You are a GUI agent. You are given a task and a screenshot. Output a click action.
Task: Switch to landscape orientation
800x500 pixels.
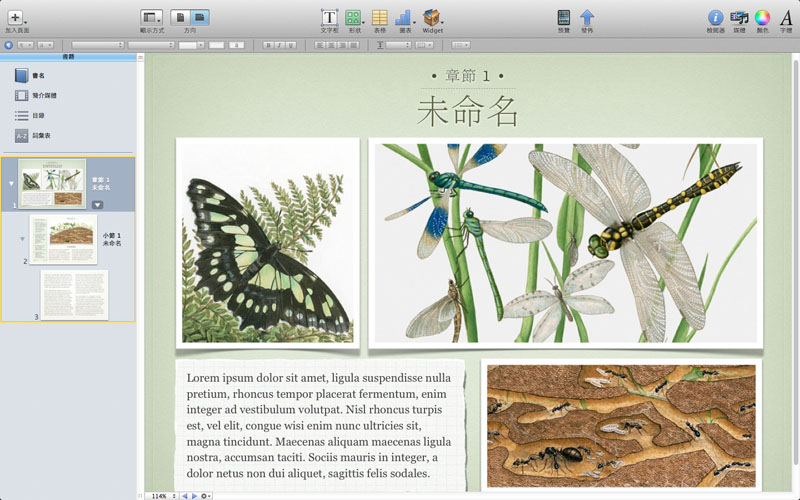coord(200,17)
